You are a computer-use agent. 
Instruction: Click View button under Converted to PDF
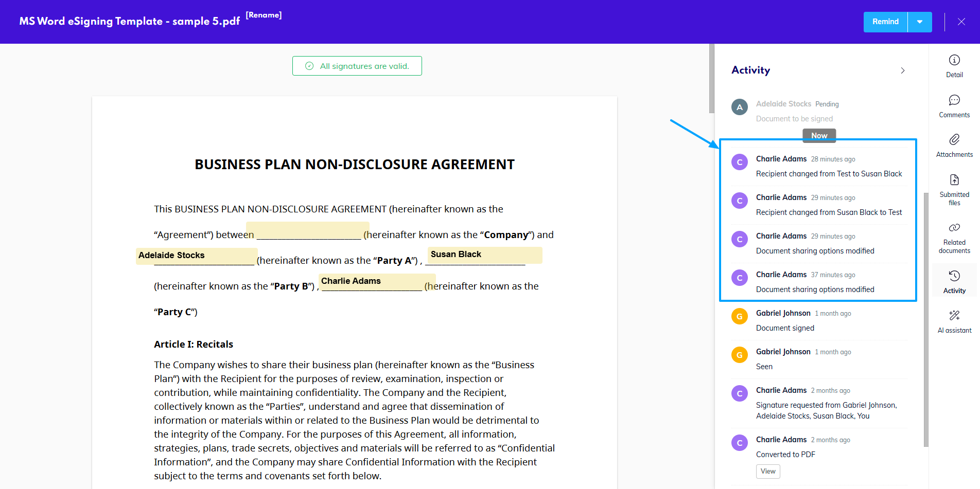coord(767,471)
